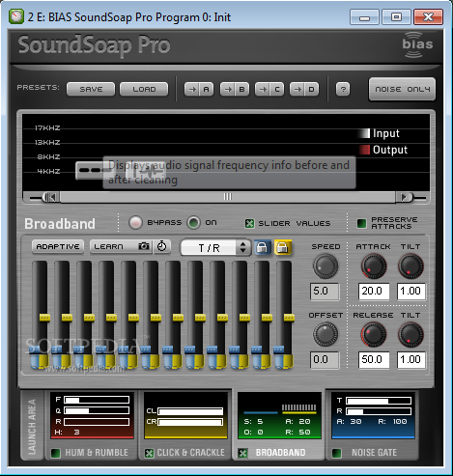The height and width of the screenshot is (476, 453).
Task: Toggle the yellow reduction lock icon
Action: click(x=283, y=247)
